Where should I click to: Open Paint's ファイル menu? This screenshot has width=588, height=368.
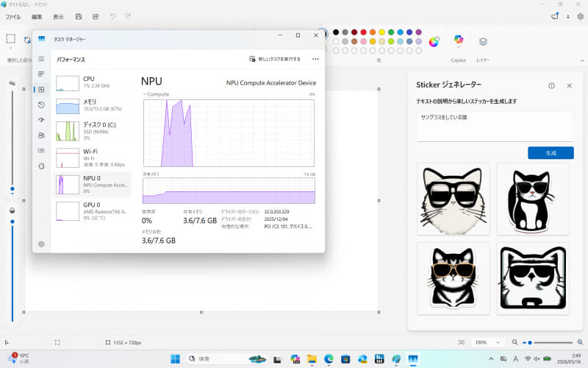click(x=12, y=17)
